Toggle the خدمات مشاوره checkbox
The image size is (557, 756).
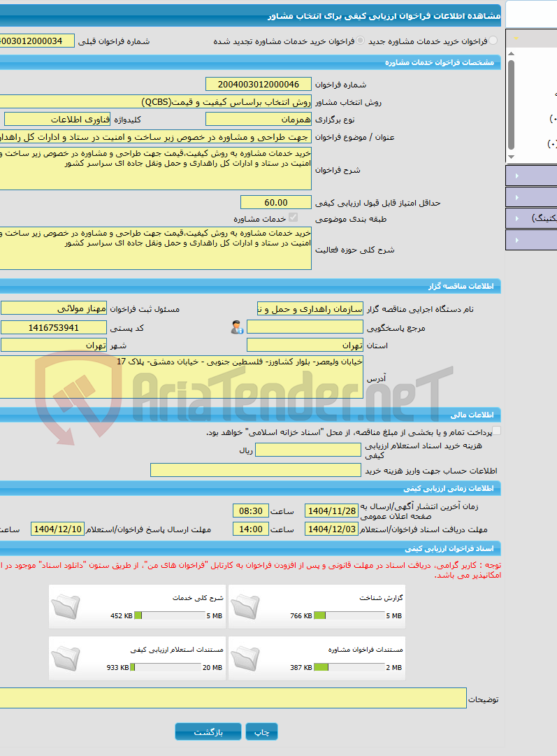(x=293, y=218)
